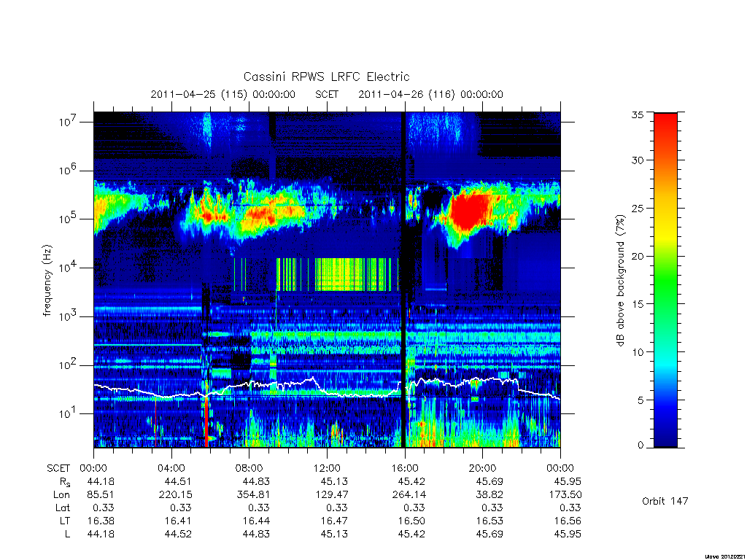
Task: Click end date '2011-04-26 (116) 00:00:00'
Action: (430, 94)
